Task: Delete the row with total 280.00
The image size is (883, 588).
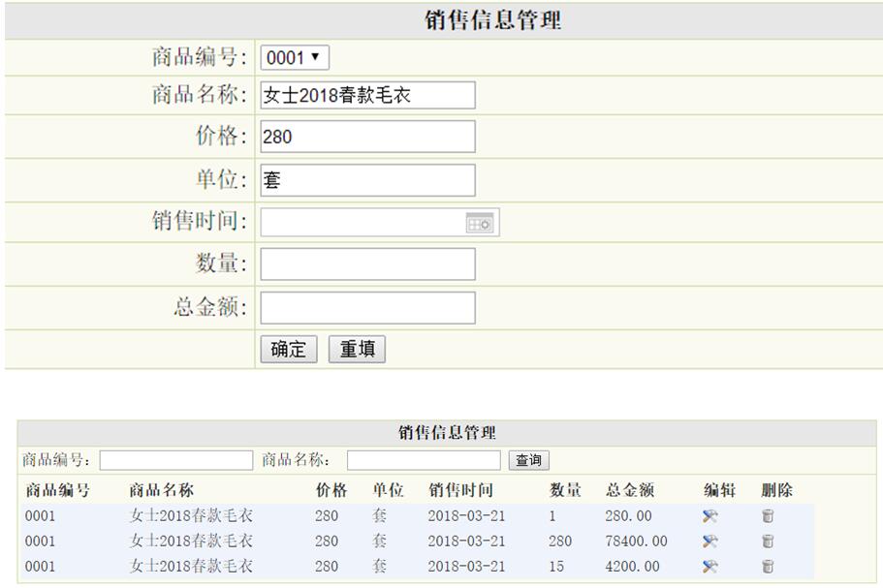Action: coord(768,516)
